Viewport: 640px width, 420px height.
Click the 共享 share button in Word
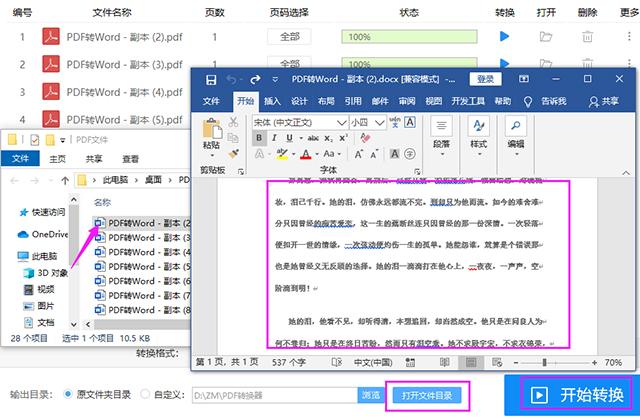click(604, 101)
